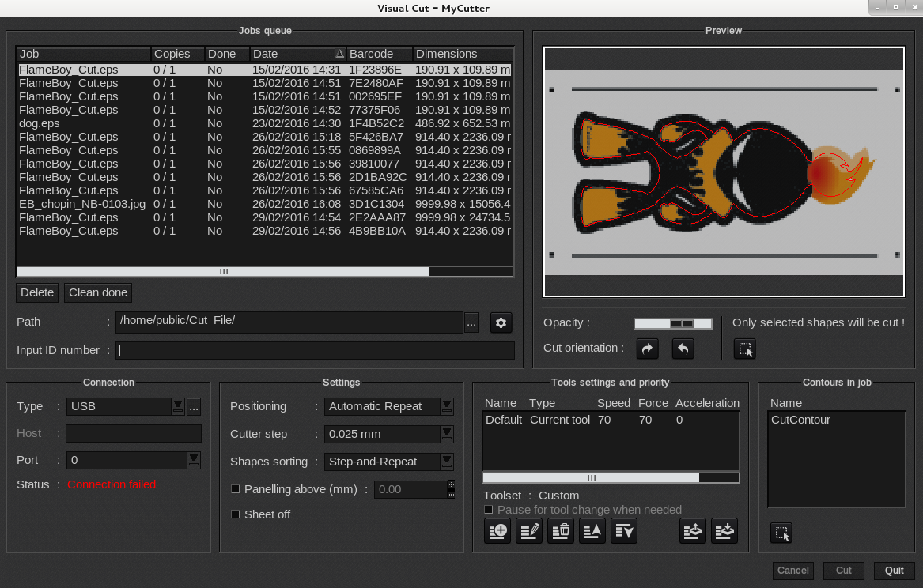Viewport: 923px width, 588px height.
Task: Check Pause for tool change when needed
Action: point(489,510)
